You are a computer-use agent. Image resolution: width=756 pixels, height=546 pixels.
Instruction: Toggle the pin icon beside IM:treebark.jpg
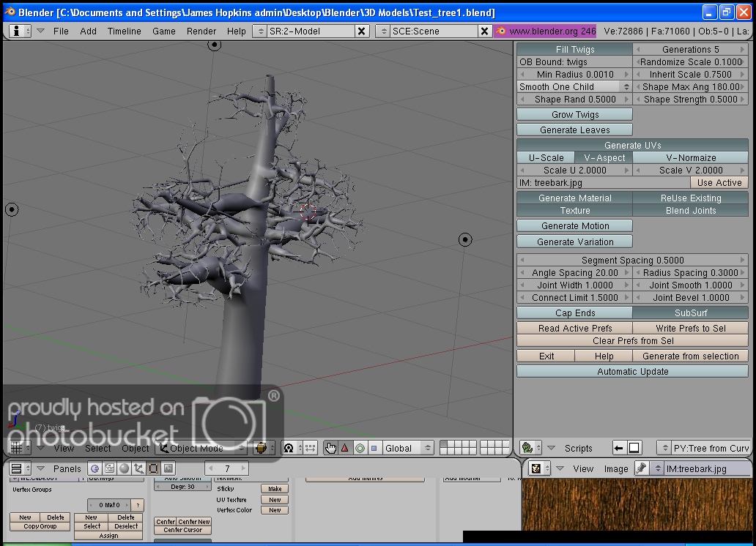641,468
